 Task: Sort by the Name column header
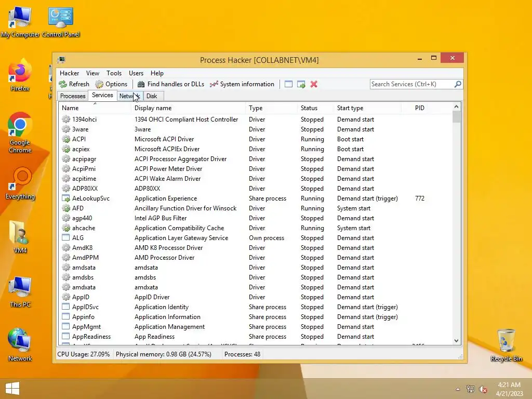click(95, 108)
